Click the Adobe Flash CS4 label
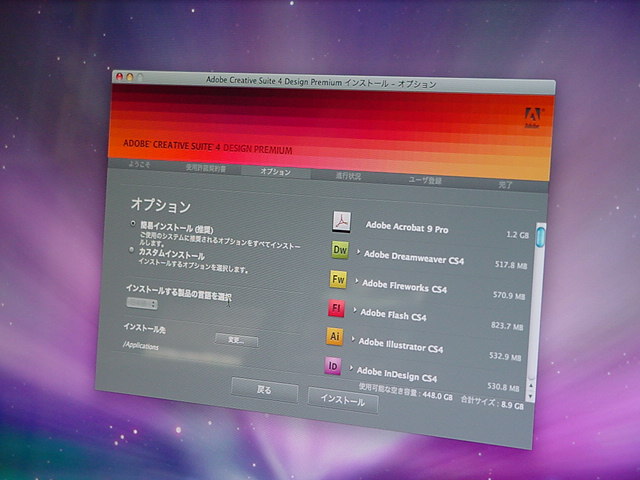This screenshot has height=480, width=640. pyautogui.click(x=393, y=315)
